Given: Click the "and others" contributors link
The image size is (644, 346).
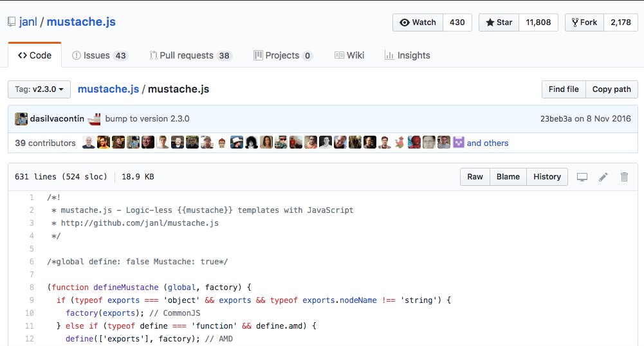Looking at the screenshot, I should pyautogui.click(x=488, y=143).
